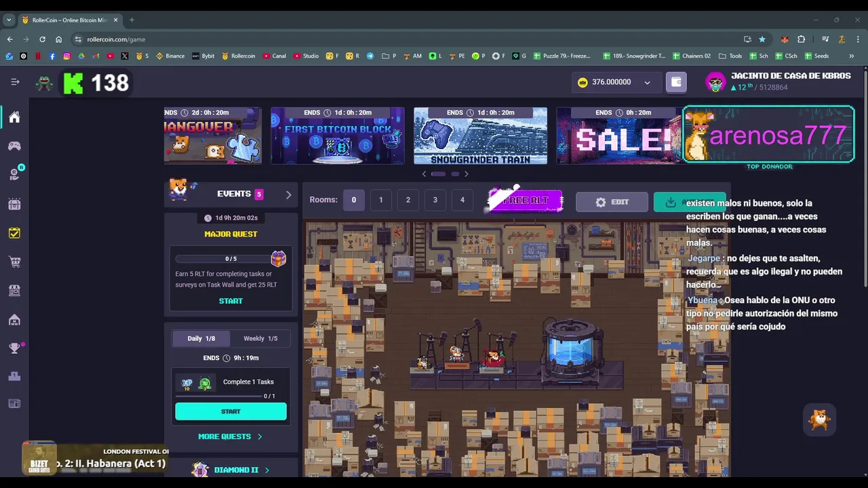Open the Telegram bookmark icon
The height and width of the screenshot is (488, 868).
pos(370,56)
